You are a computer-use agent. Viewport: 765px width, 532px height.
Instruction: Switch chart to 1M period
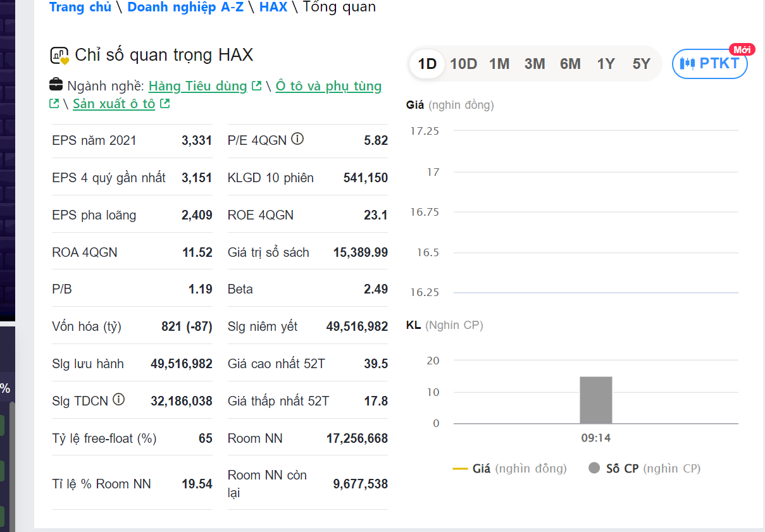coord(499,64)
